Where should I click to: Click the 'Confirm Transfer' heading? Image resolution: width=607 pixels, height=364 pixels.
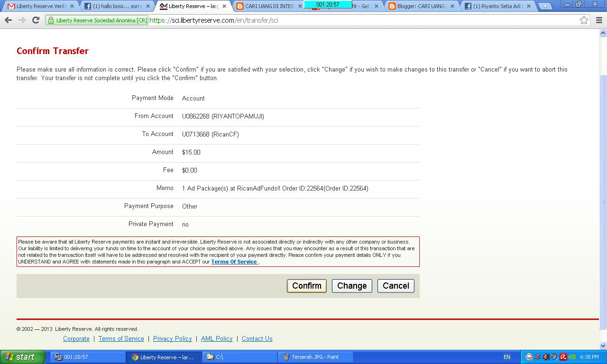click(53, 51)
